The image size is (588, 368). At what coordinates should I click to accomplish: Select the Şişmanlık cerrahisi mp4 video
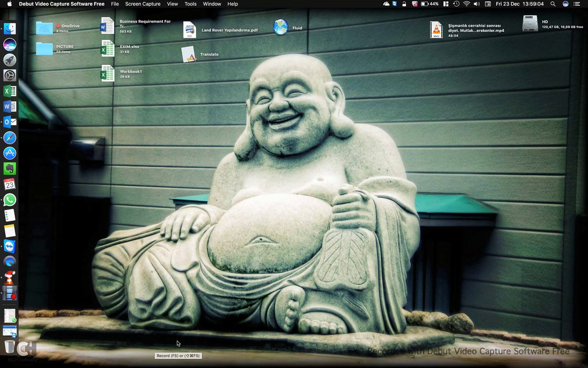click(436, 30)
